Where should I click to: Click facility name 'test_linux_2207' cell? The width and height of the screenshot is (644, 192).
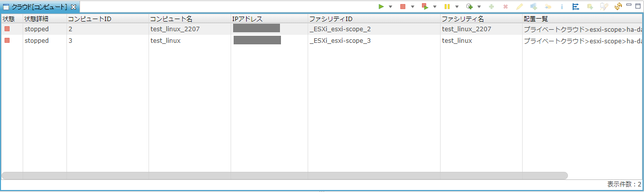481,29
